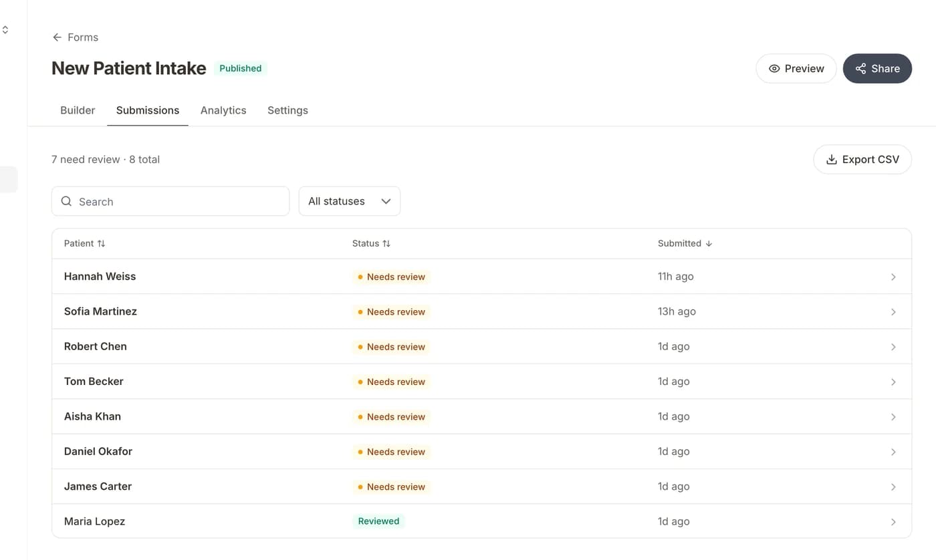Click the 7 need review summary text

[x=86, y=160]
